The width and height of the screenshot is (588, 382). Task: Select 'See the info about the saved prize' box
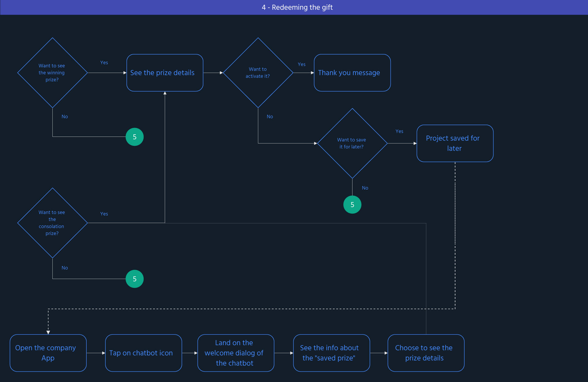[331, 353]
